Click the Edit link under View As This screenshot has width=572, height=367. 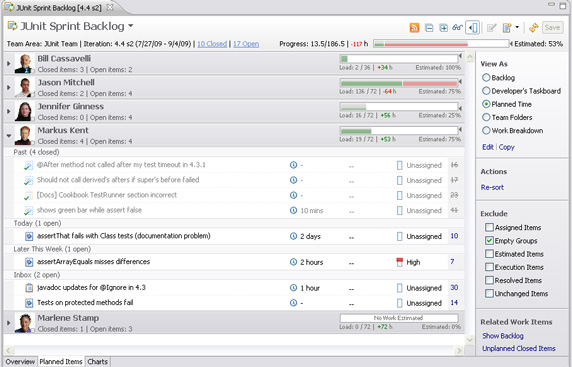(x=488, y=147)
